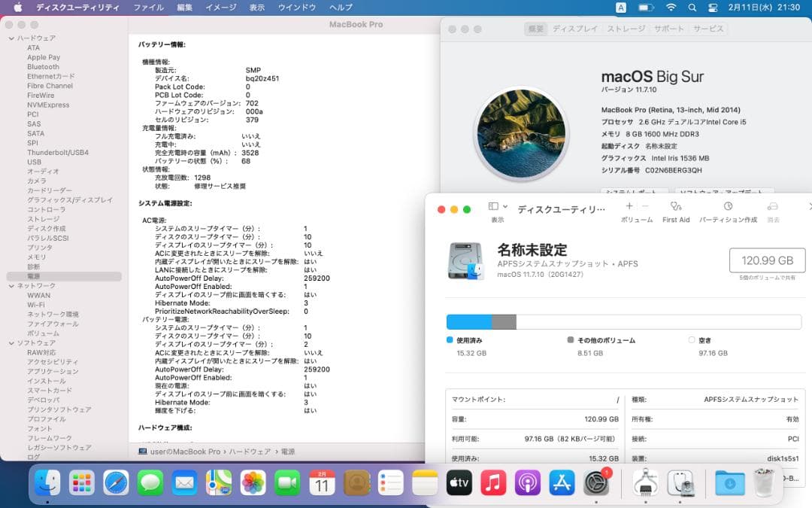
Task: Select the 概要 tab in About This Mac
Action: tap(535, 29)
